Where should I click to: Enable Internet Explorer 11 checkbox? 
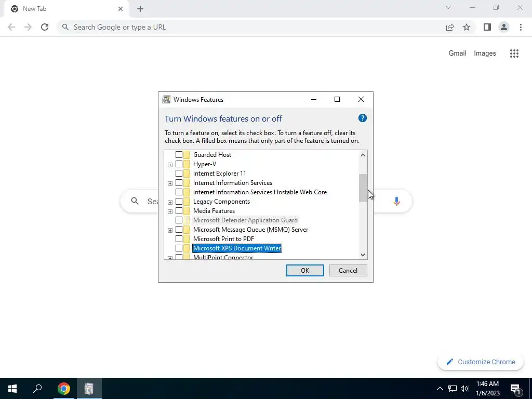tap(179, 174)
